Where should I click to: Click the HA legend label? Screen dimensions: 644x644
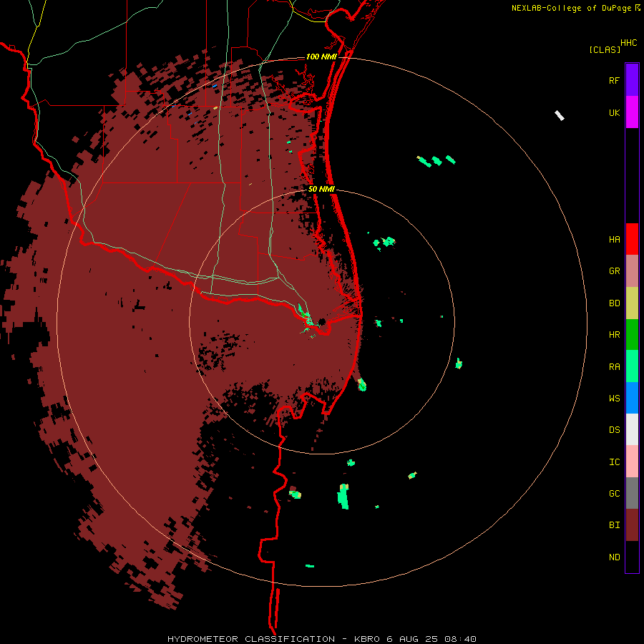[x=614, y=239]
